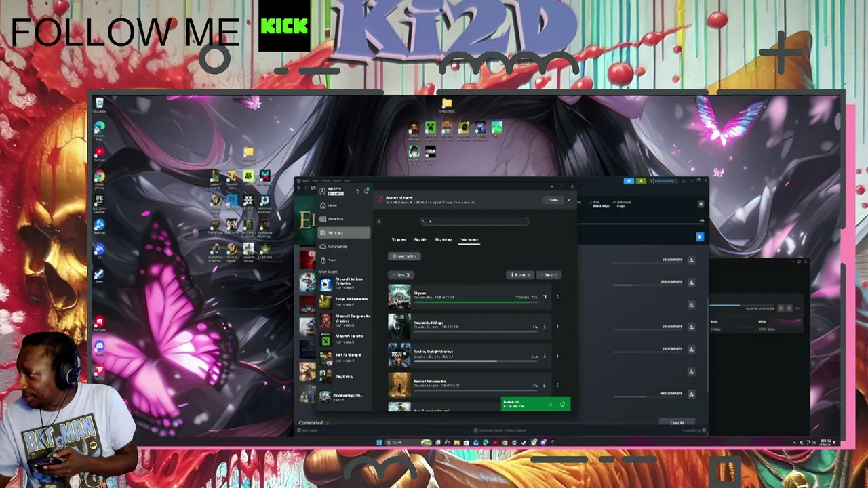Select the underlined queue tab in Xbox

(469, 239)
